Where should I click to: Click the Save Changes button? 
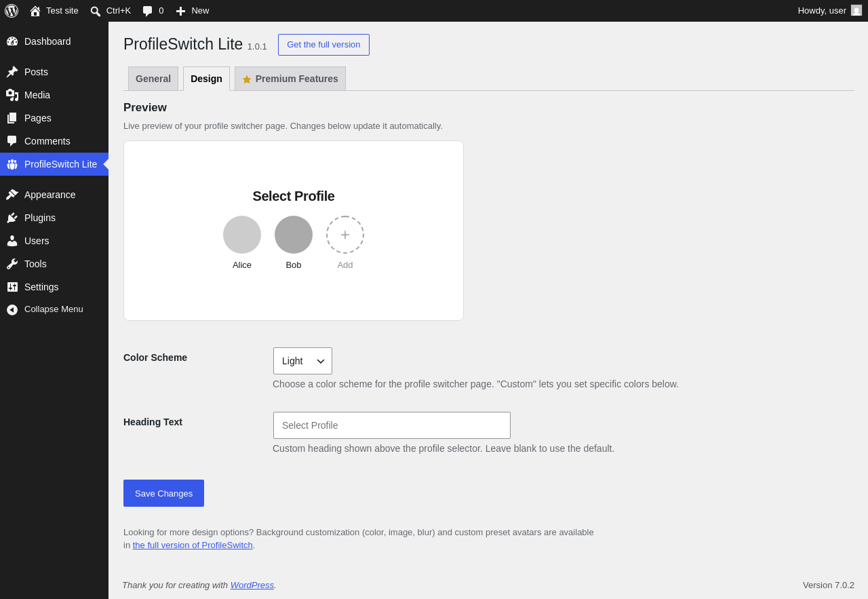click(x=163, y=493)
